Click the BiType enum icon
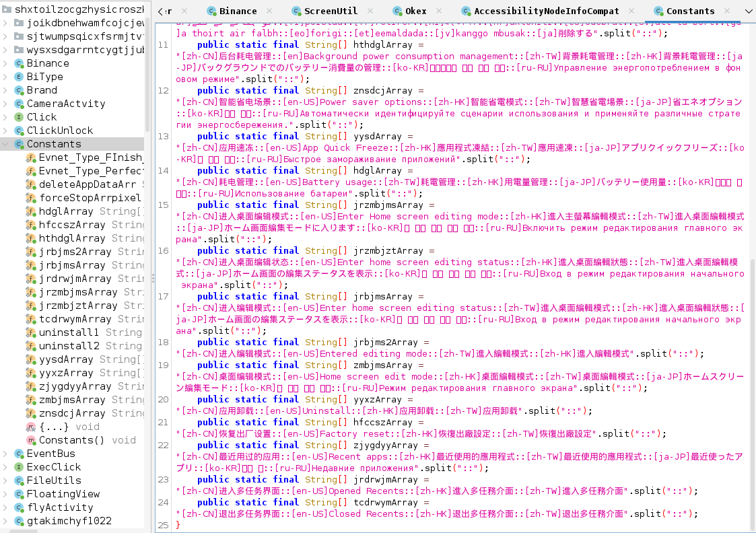 click(20, 77)
